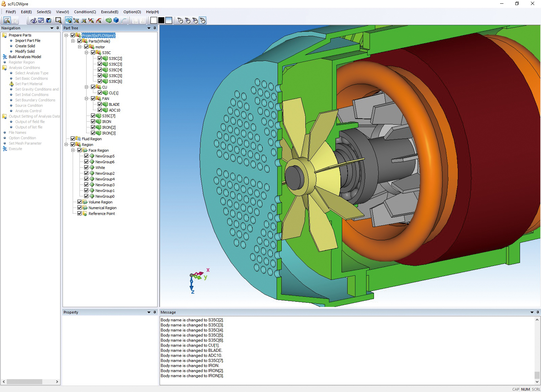Open the Execute menu
This screenshot has height=392, width=541.
point(110,12)
